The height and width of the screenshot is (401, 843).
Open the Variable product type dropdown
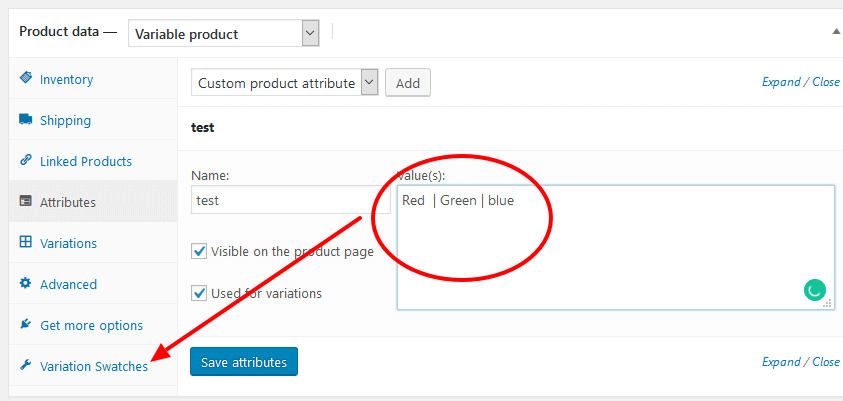[x=310, y=34]
